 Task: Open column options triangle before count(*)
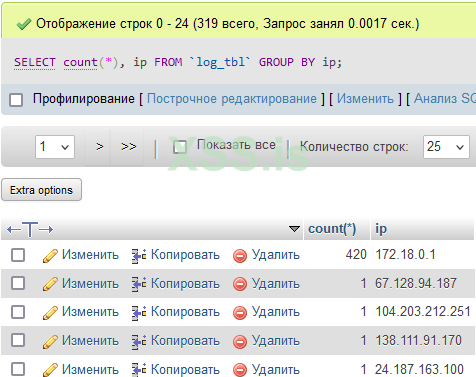pyautogui.click(x=294, y=229)
